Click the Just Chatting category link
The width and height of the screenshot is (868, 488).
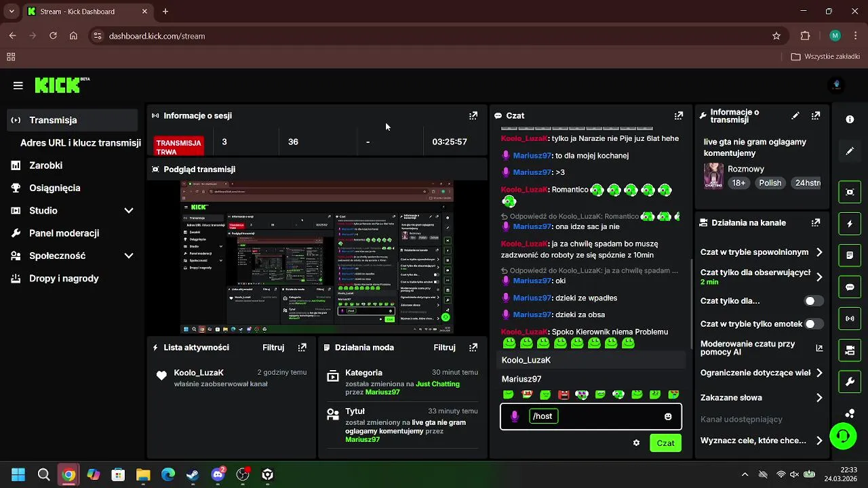pos(437,384)
